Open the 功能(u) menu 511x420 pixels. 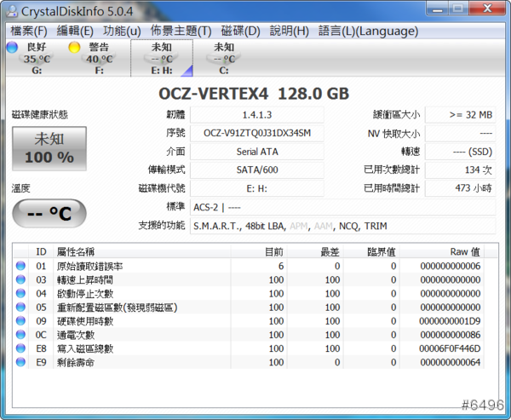[x=122, y=31]
